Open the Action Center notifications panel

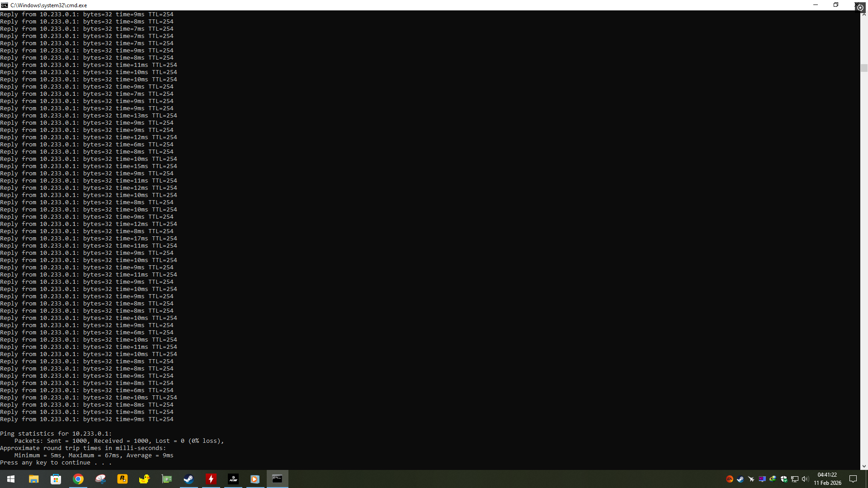(x=853, y=479)
